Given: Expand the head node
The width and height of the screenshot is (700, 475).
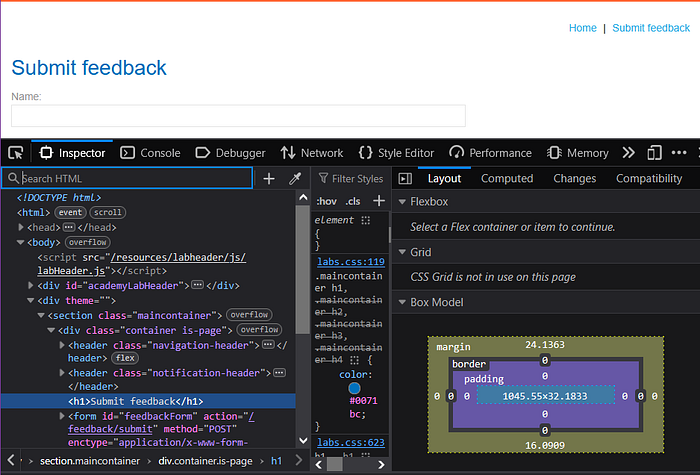Looking at the screenshot, I should (x=21, y=227).
